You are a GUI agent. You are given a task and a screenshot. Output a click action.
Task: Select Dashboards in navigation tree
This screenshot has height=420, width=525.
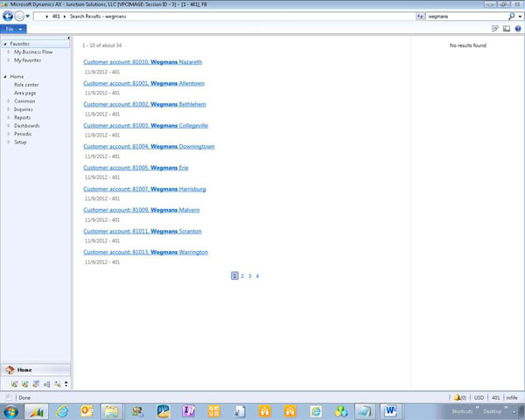(x=27, y=126)
